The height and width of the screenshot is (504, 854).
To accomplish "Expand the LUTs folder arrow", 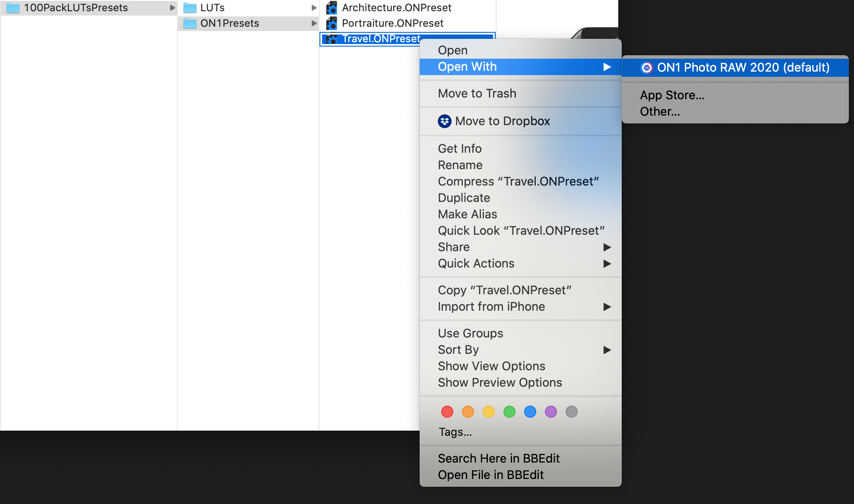I will pos(314,8).
